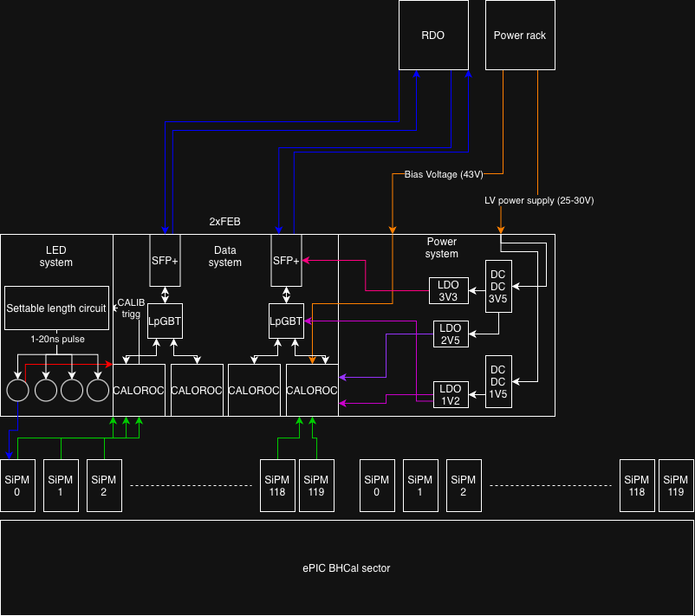Click the left SFP+ block
The height and width of the screenshot is (616, 695).
click(165, 260)
